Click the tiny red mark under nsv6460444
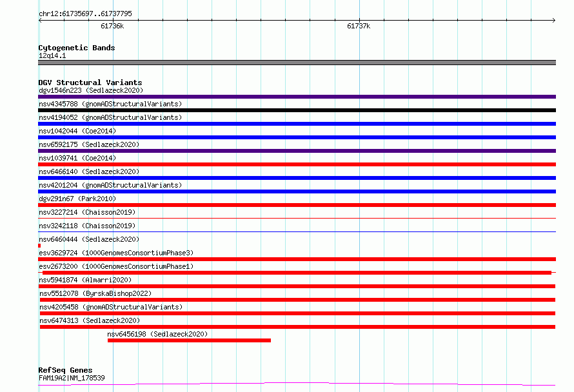Screen dimensions: 574x392 coord(39,246)
